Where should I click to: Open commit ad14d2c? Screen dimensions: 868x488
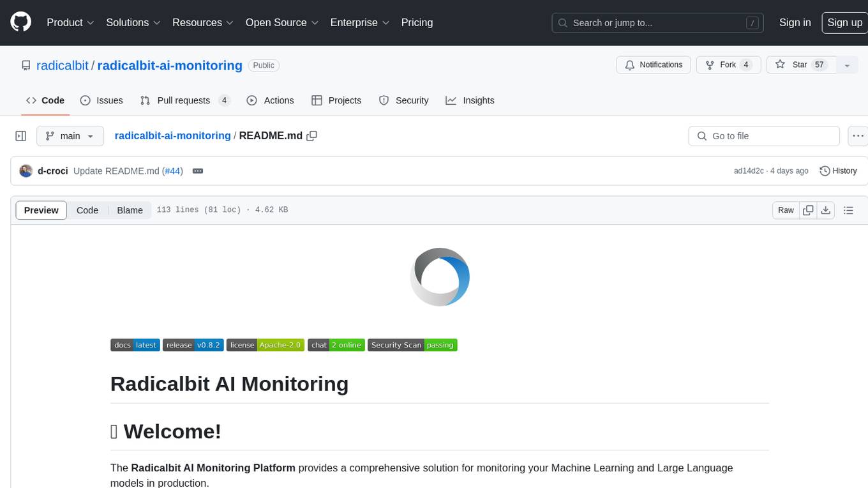coord(749,171)
